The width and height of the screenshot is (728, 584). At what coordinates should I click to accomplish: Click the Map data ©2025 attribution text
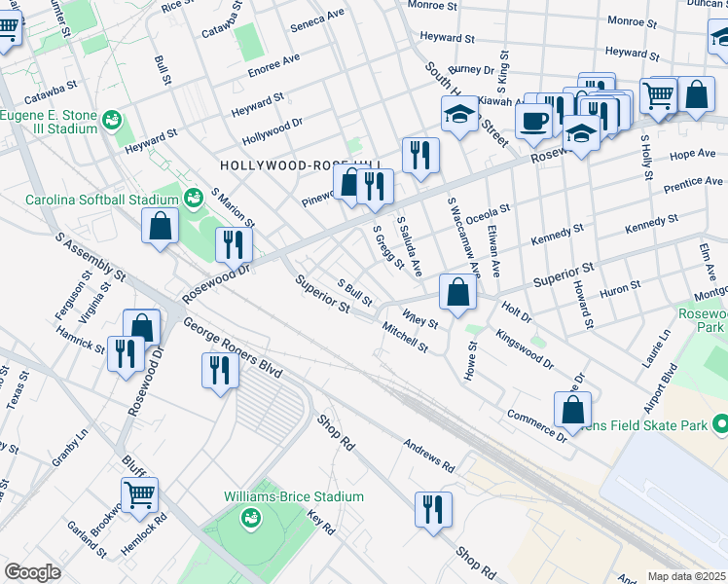(x=687, y=576)
